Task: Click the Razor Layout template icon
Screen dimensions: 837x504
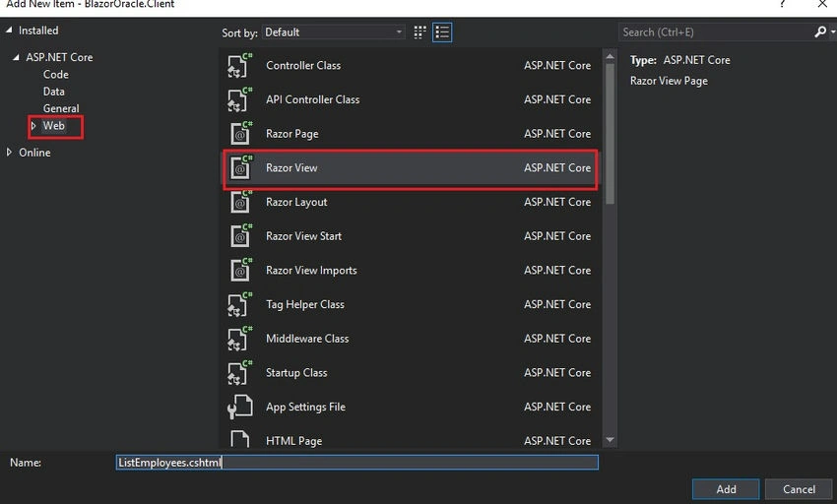Action: point(240,202)
